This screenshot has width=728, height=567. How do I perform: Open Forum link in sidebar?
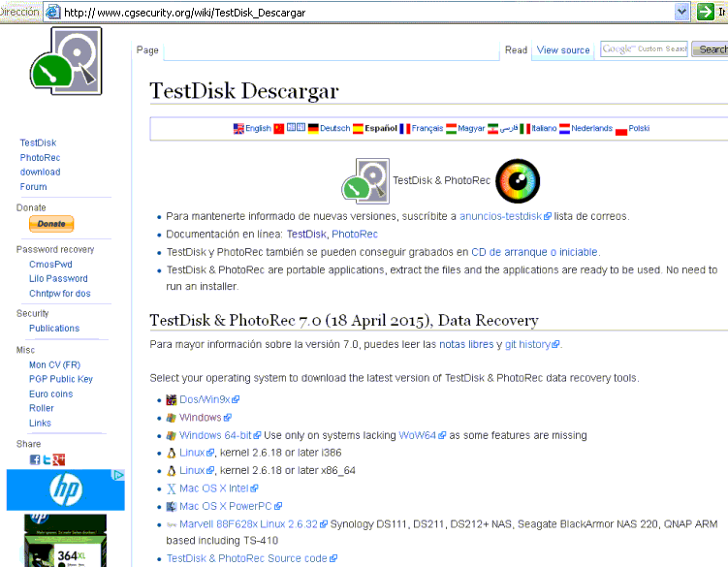[33, 187]
